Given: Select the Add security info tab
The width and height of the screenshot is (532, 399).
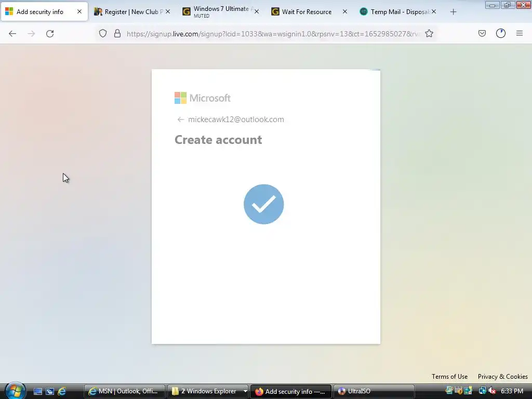Looking at the screenshot, I should pos(44,12).
